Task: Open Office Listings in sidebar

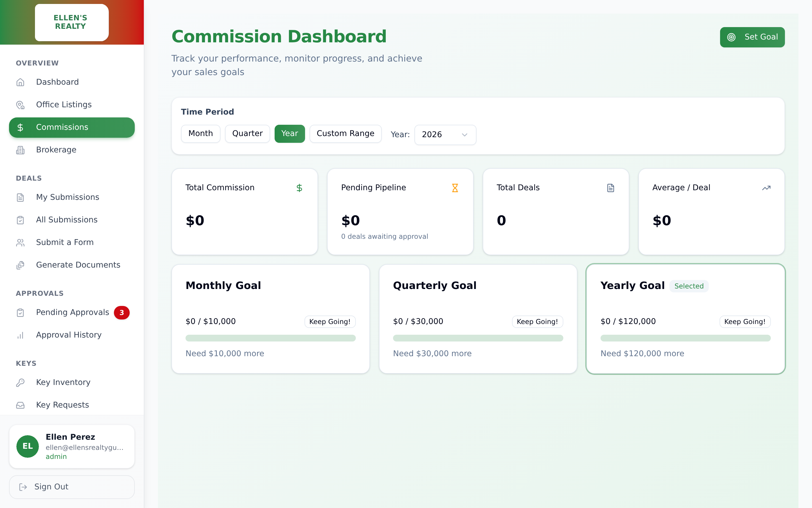Action: click(72, 104)
